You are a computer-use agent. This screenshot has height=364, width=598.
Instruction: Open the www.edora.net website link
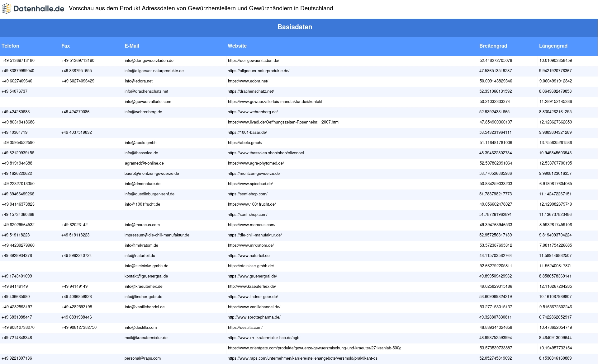(x=248, y=81)
